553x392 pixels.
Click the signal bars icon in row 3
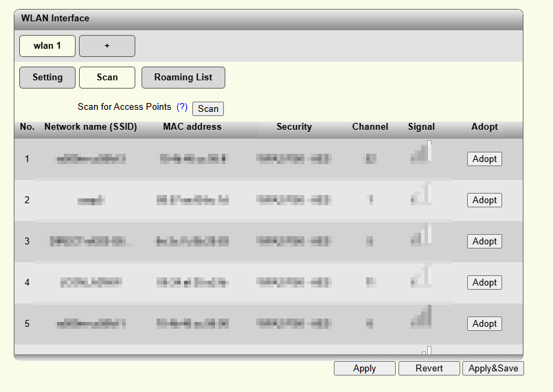coord(421,235)
